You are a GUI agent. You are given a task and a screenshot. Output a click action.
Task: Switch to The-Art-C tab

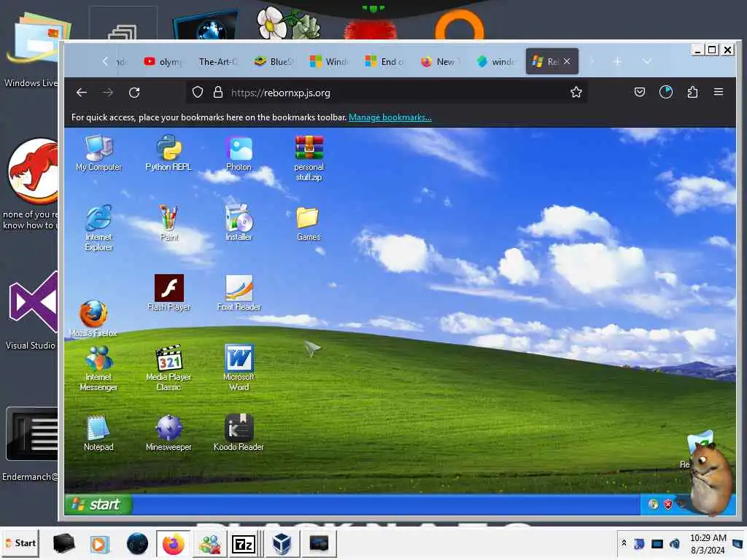[x=217, y=61]
